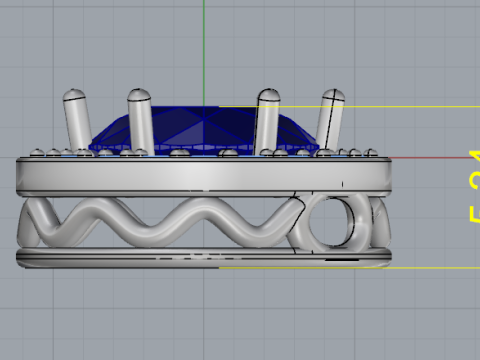Viewport: 480px width, 360px height.
Task: Select the wavy wire between the bands
Action: (160, 223)
